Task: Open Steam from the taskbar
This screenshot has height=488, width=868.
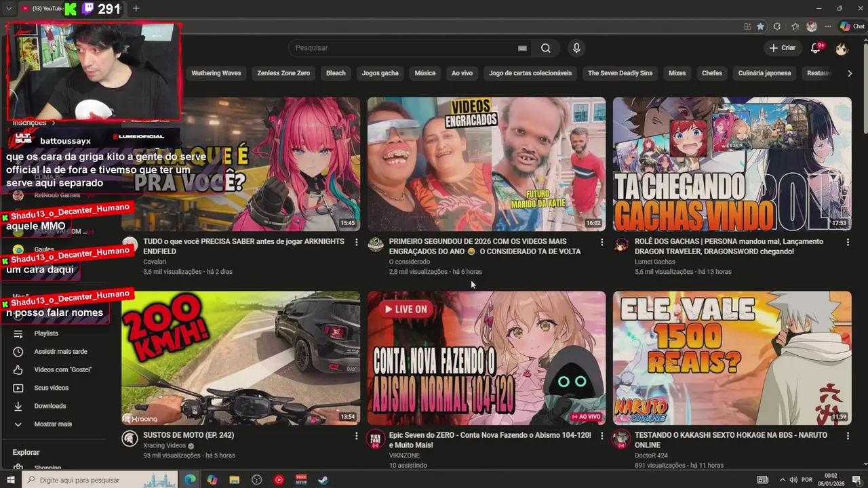Action: coord(323,480)
